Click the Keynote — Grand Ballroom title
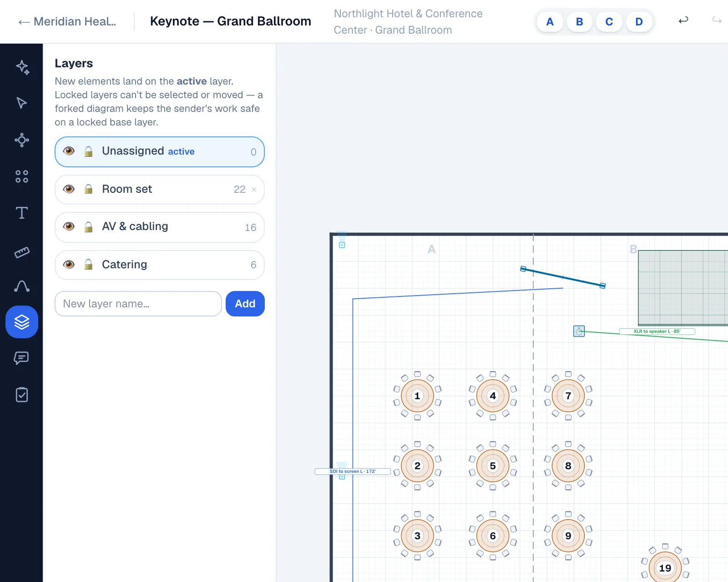This screenshot has width=728, height=582. [x=230, y=21]
